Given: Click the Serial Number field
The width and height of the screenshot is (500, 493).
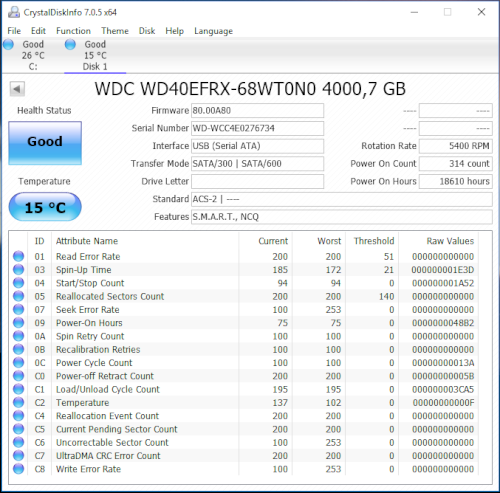Looking at the screenshot, I should tap(257, 128).
